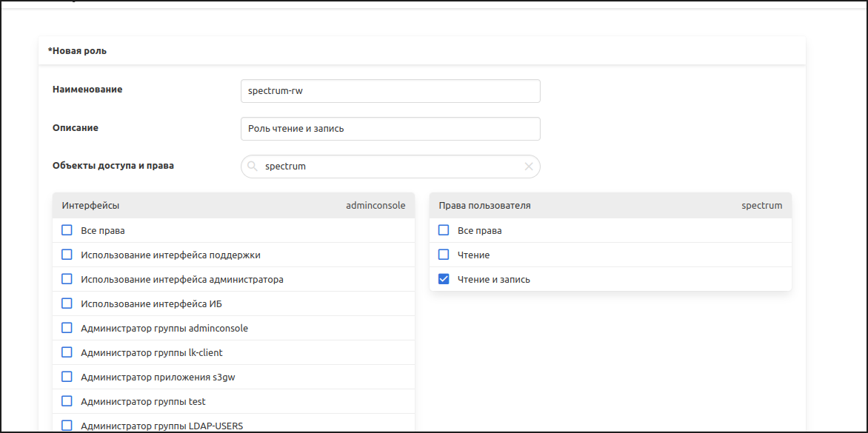Tick 'Использование интерфейса администратора' checkbox
This screenshot has height=433, width=868.
coord(67,279)
